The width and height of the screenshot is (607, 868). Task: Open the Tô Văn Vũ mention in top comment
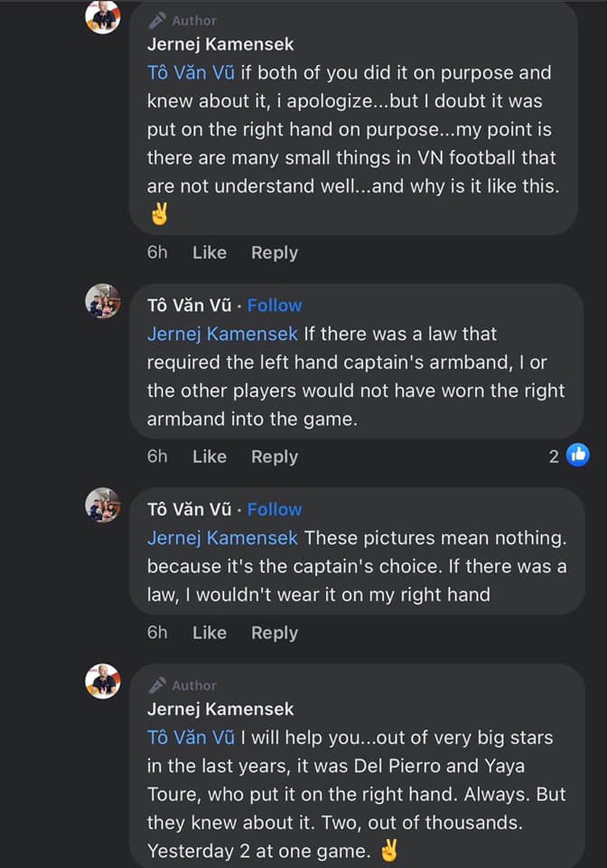(x=191, y=73)
